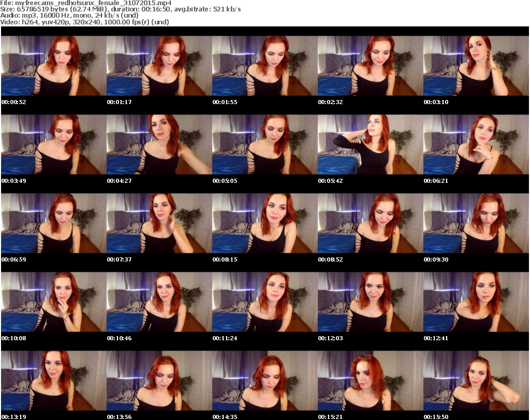Select the thumbnail at timestamp 00:08:15
530x420 pixels.
point(264,223)
